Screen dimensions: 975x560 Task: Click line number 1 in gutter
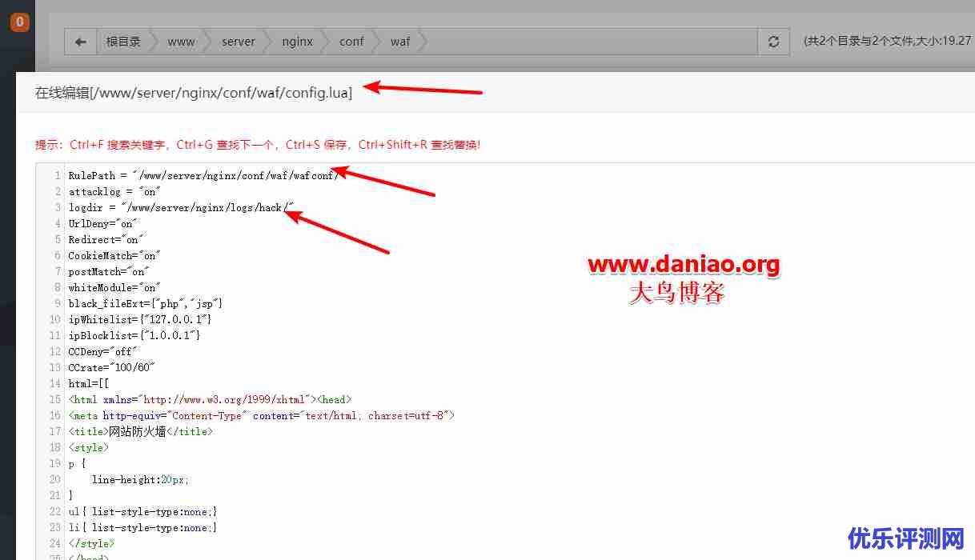[57, 175]
